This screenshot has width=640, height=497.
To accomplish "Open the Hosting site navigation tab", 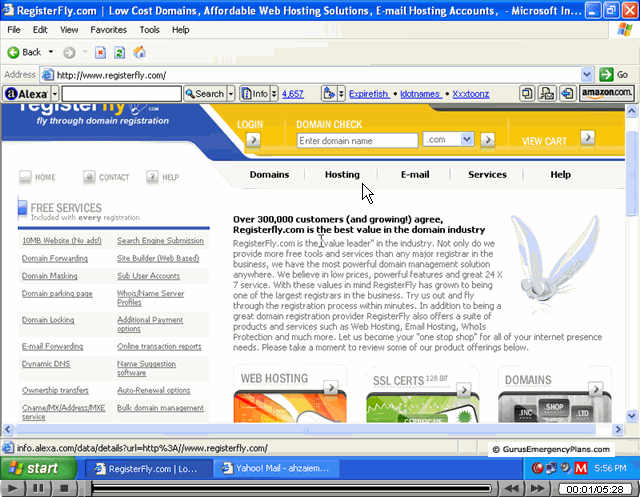I will point(342,175).
